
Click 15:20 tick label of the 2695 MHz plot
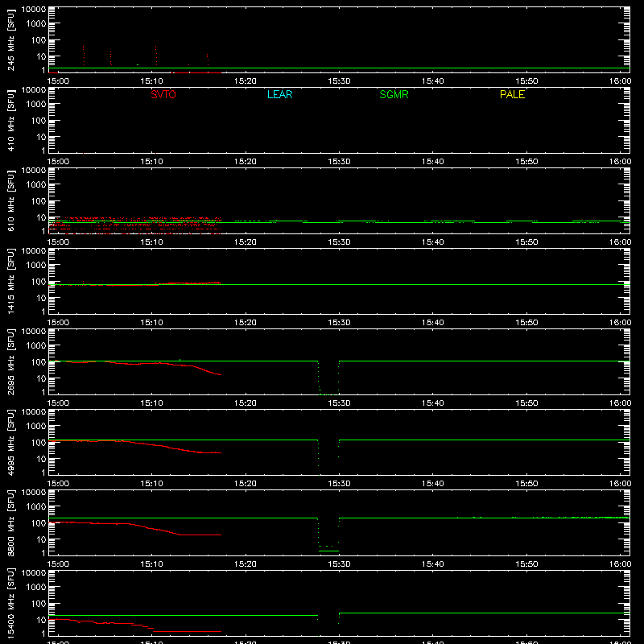pyautogui.click(x=246, y=403)
